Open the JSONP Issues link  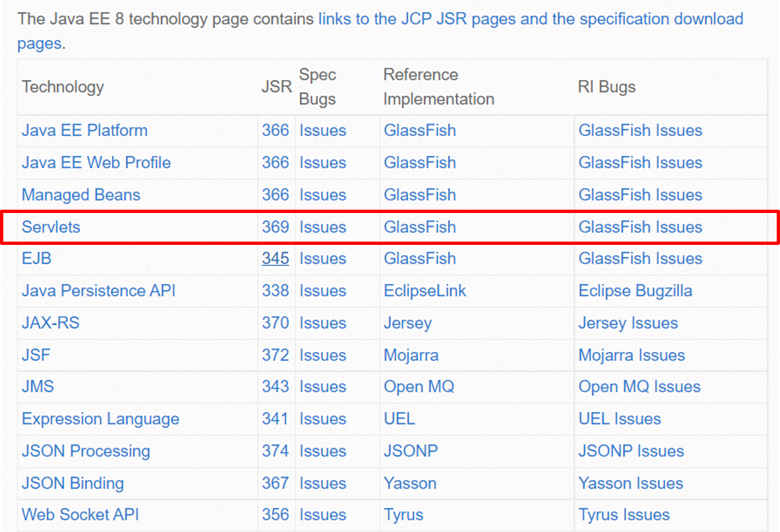tap(631, 451)
